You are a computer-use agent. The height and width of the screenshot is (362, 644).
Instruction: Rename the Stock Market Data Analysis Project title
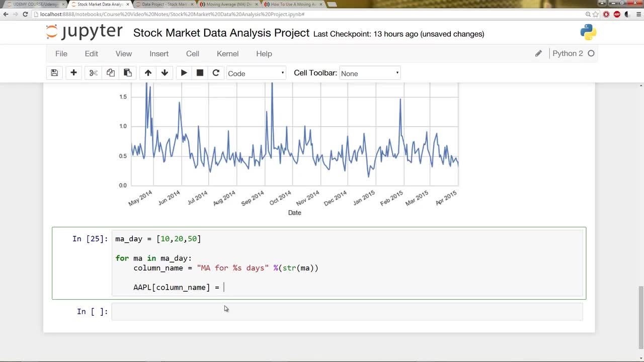coord(221,33)
